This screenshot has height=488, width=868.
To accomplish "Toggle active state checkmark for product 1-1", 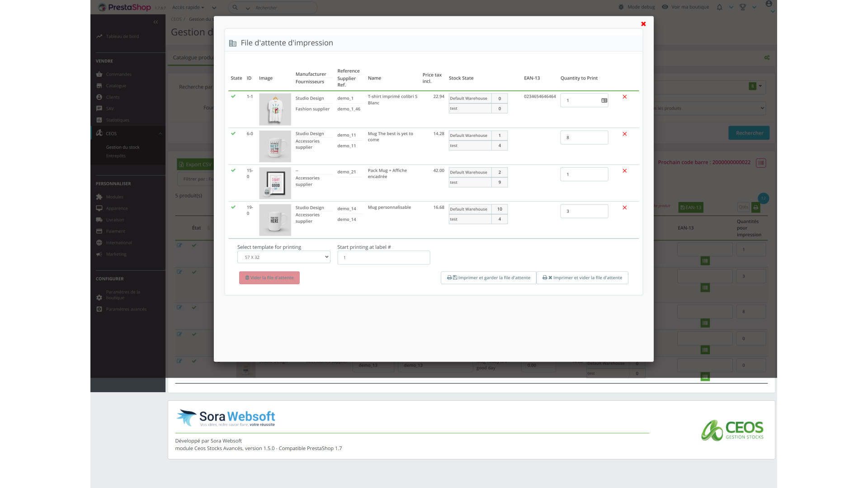I will [233, 96].
